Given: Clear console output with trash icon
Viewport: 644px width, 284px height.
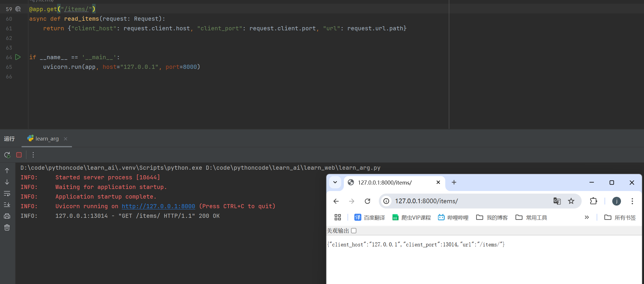Looking at the screenshot, I should coord(7,227).
